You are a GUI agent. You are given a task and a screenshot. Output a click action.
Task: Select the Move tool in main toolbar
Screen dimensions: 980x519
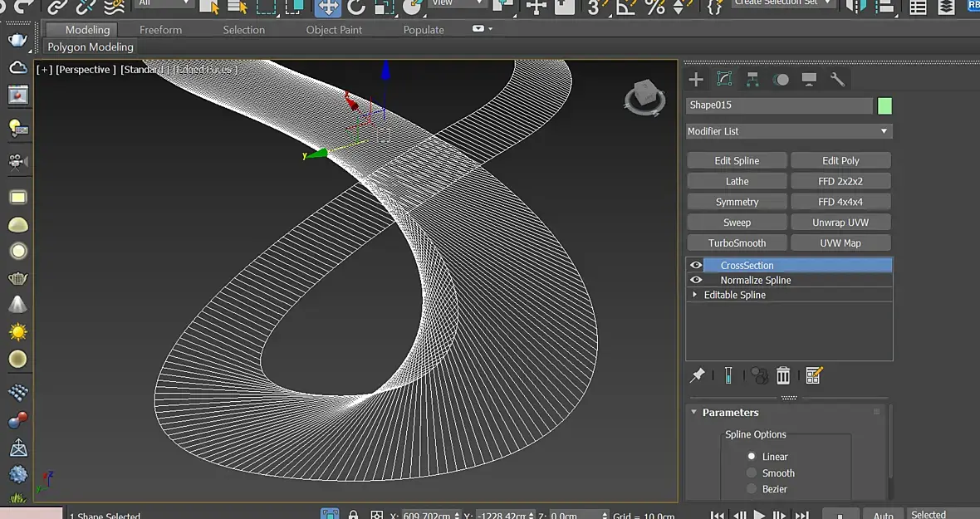coord(328,7)
